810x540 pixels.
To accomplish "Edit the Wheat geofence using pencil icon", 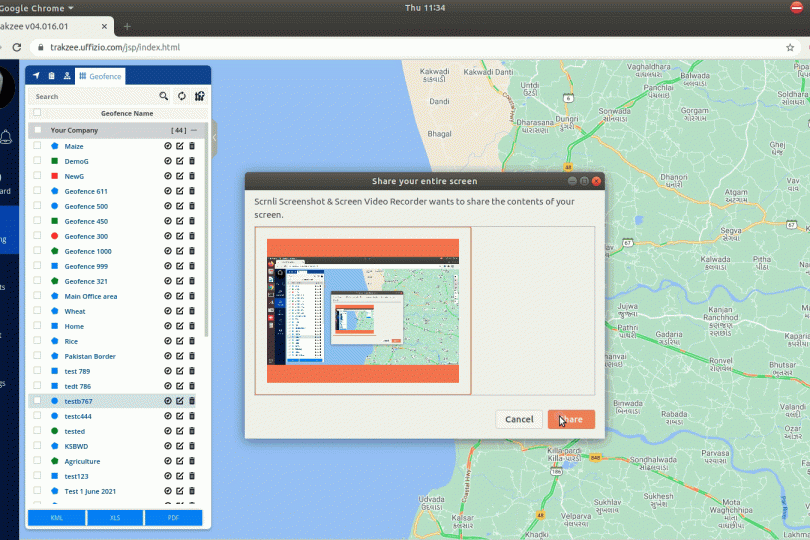I will tap(180, 311).
